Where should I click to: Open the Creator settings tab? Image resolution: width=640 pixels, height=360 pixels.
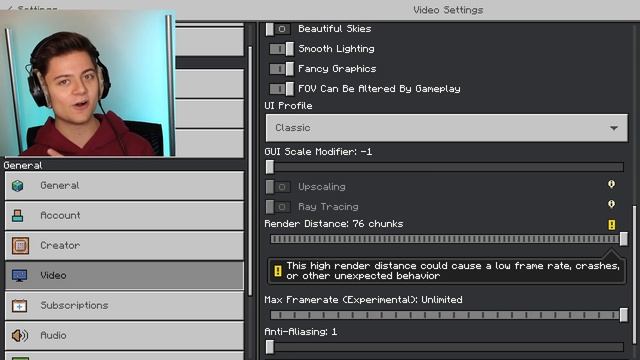pos(124,246)
